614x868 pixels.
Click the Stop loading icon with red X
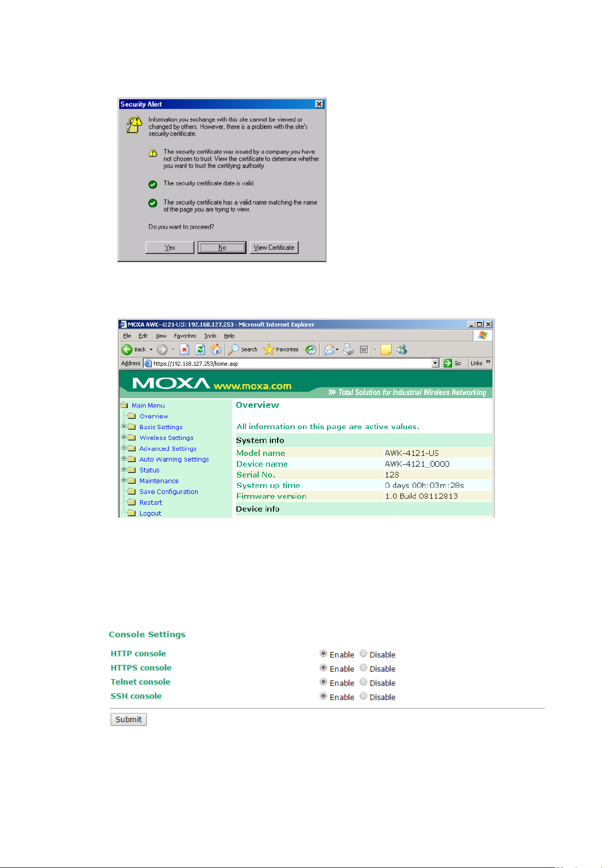click(184, 350)
